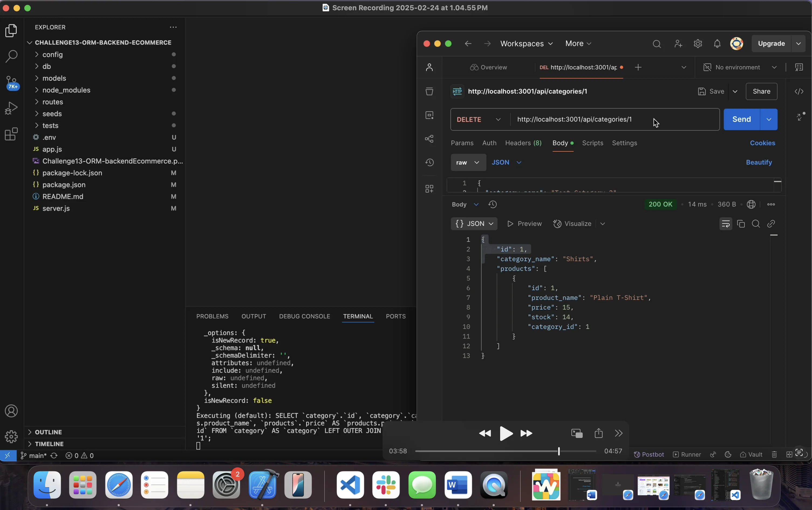Open Postman settings gear icon

click(698, 44)
